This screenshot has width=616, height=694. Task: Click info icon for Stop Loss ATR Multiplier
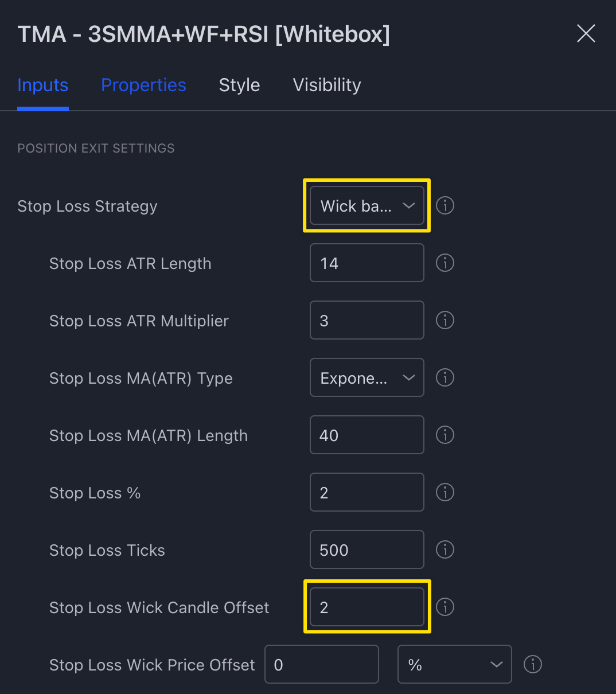click(445, 320)
